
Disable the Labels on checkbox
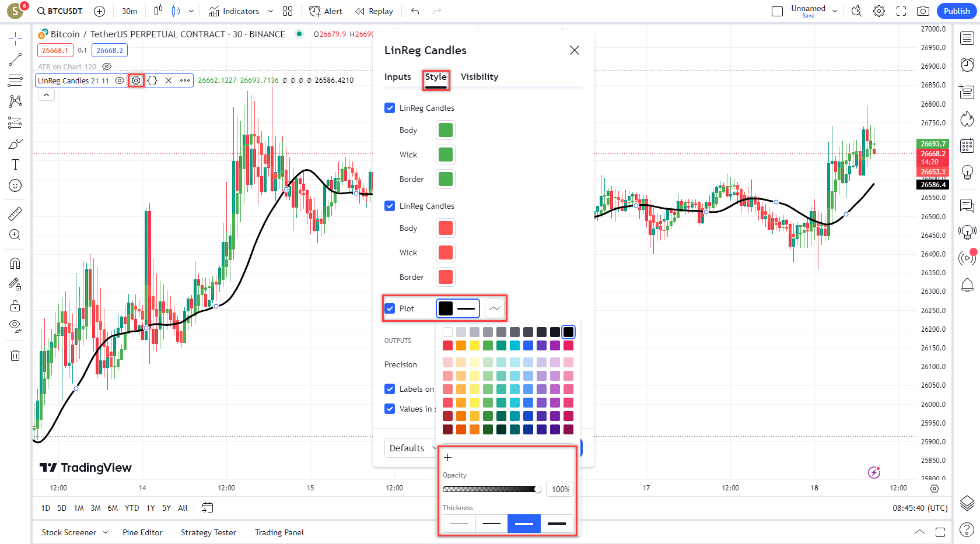click(x=389, y=389)
